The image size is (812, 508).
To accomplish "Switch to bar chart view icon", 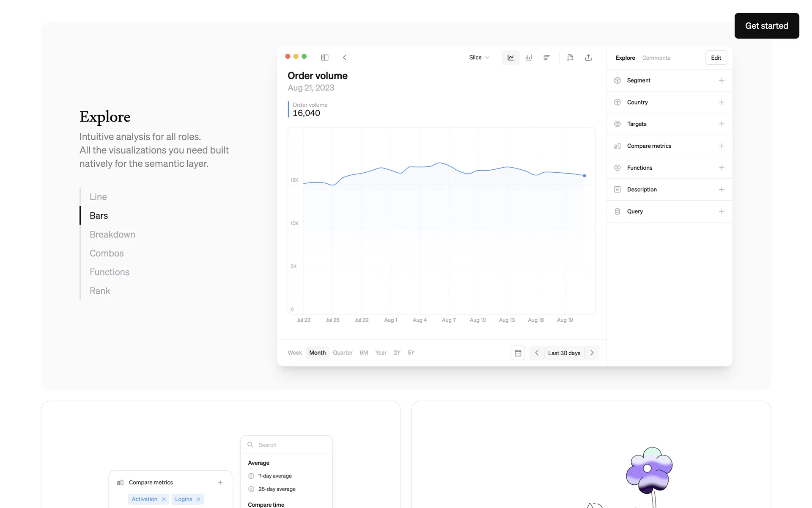I will 529,58.
